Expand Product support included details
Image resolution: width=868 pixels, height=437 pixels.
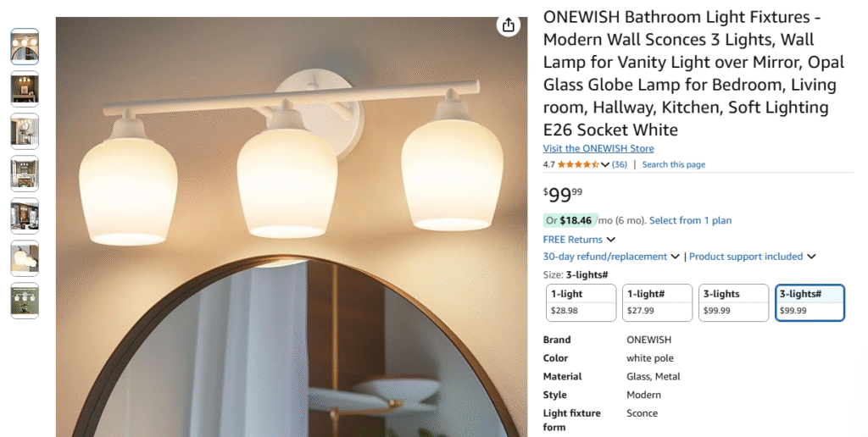click(753, 257)
